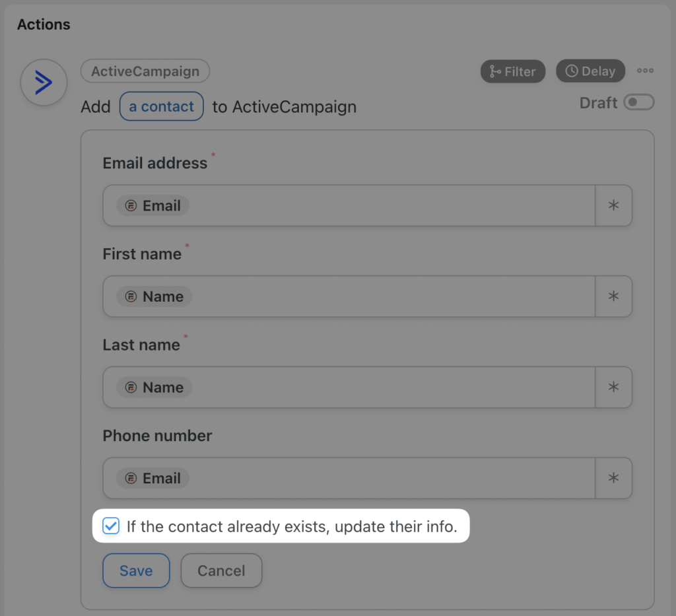
Task: Open the ActiveCampaign app selector pill
Action: [x=145, y=71]
